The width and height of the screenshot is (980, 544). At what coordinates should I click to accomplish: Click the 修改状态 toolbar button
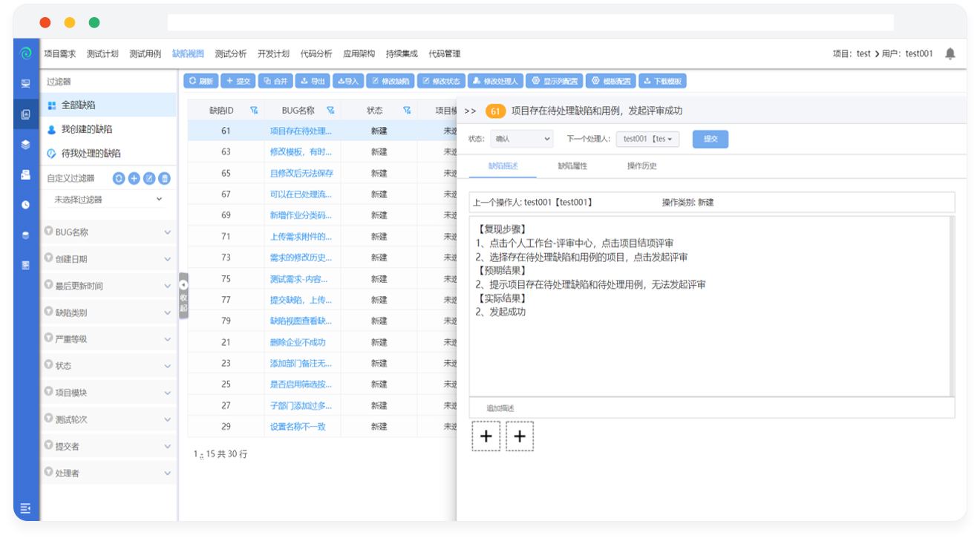(441, 81)
